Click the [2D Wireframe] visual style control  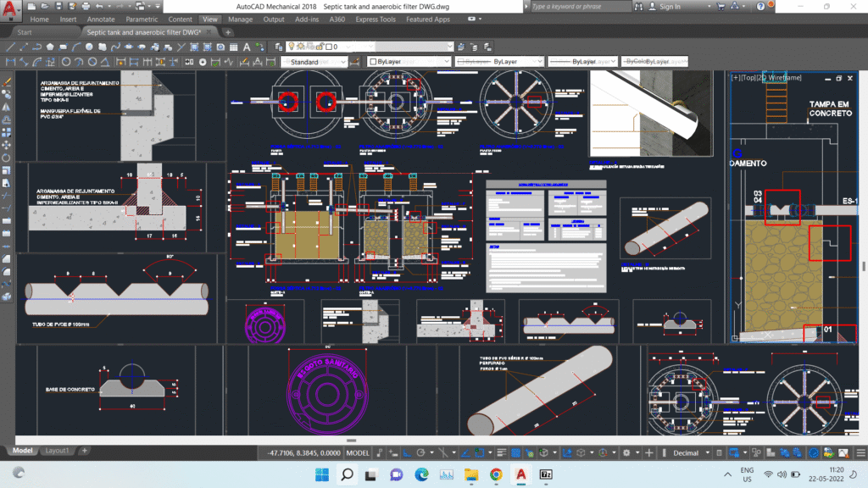[x=780, y=77]
